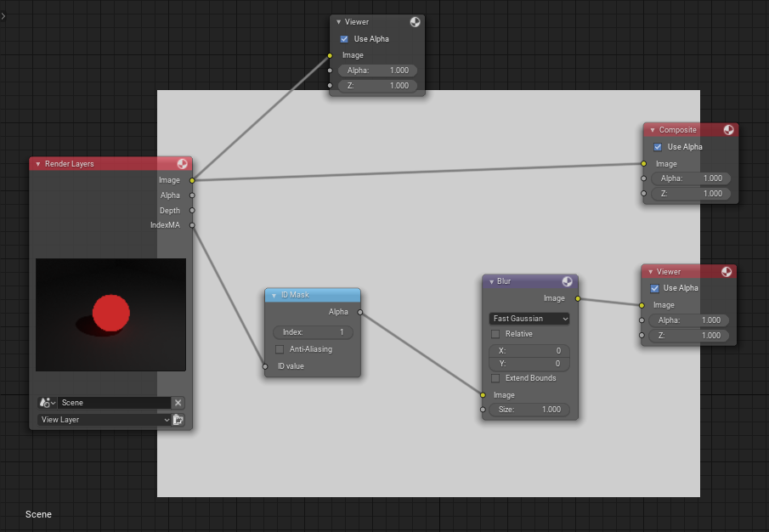The image size is (769, 532).
Task: Select ID Mask node title
Action: coord(295,295)
